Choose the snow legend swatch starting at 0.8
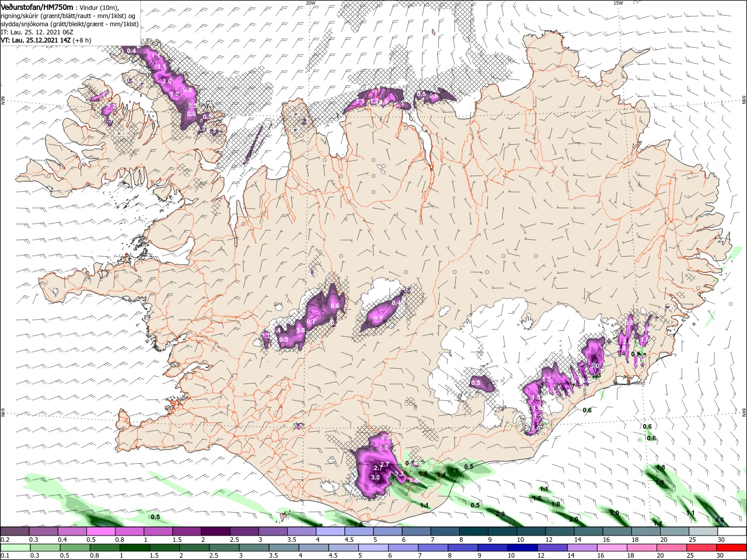747x560 pixels. pos(129,531)
